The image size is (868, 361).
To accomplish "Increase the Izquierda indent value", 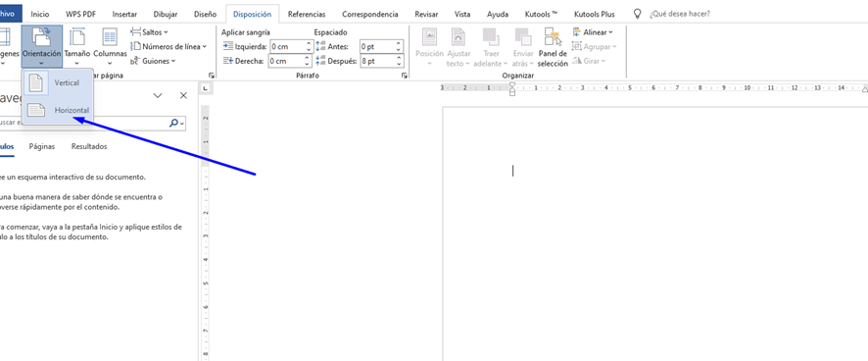I will click(x=308, y=44).
